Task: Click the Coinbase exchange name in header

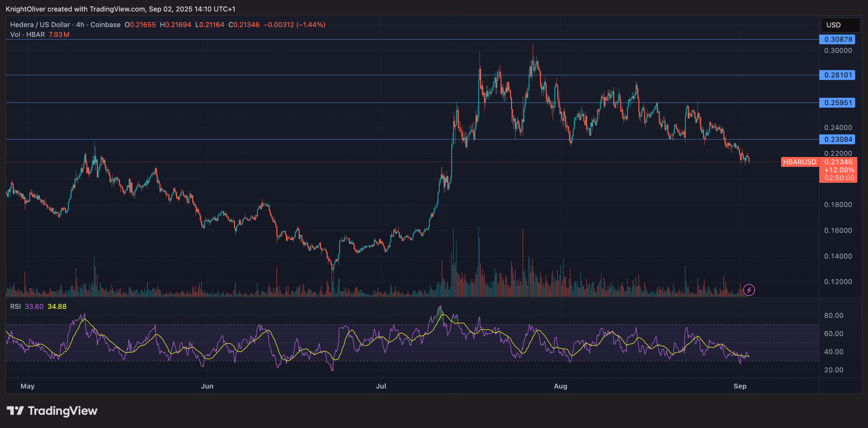Action: pos(105,25)
